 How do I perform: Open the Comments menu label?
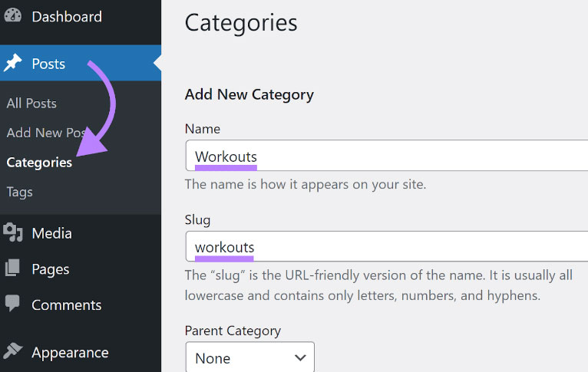tap(66, 305)
